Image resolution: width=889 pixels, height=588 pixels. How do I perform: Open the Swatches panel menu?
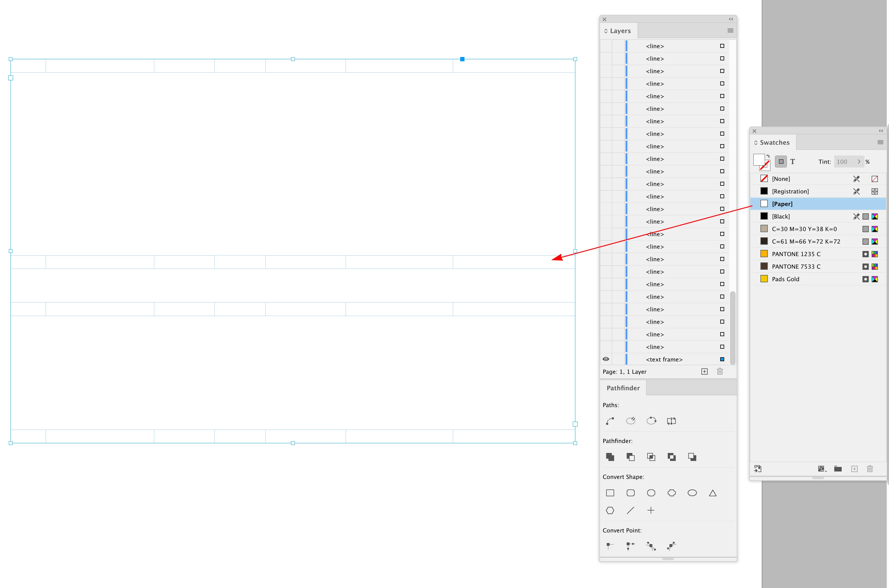880,142
